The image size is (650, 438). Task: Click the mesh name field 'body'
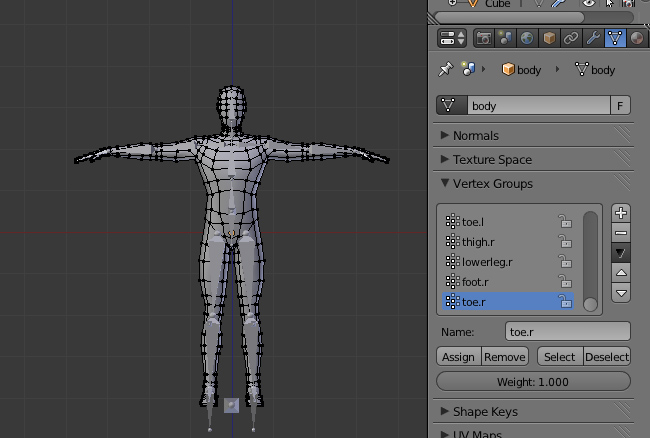538,106
